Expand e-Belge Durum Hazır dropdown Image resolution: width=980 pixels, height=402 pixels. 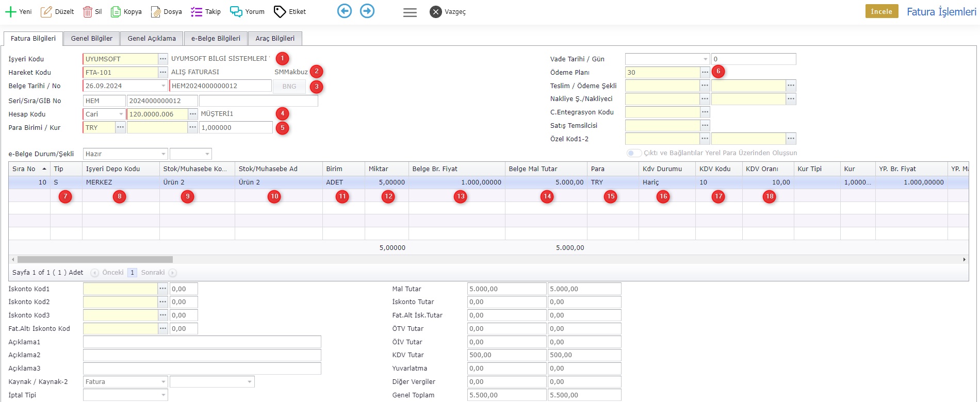pos(164,154)
